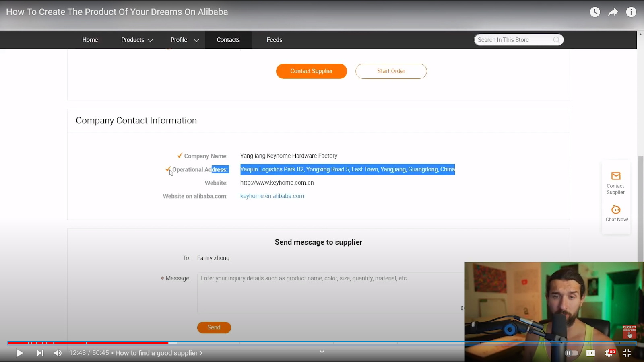The height and width of the screenshot is (362, 644).
Task: Play the video
Action: tap(19, 353)
